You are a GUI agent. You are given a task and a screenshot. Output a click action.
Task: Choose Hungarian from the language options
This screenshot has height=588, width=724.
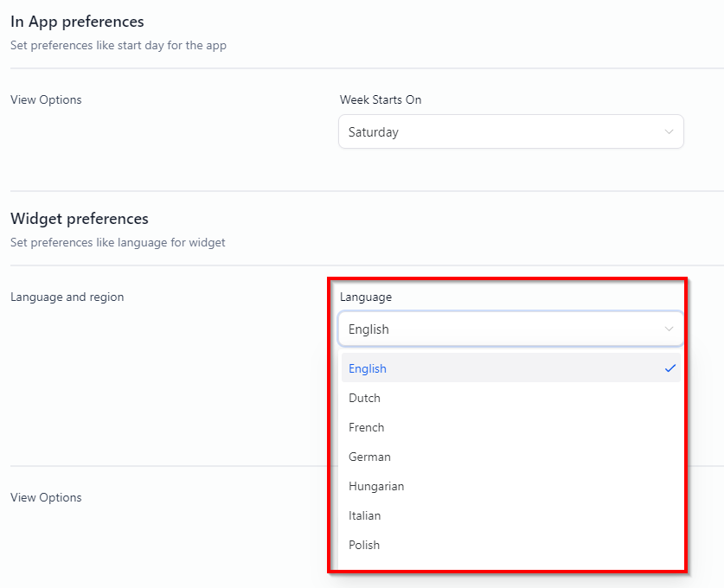tap(376, 486)
